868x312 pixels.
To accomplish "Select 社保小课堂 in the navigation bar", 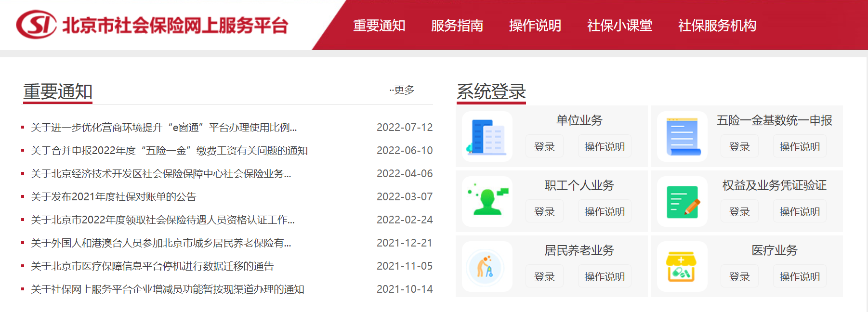I will tap(619, 26).
